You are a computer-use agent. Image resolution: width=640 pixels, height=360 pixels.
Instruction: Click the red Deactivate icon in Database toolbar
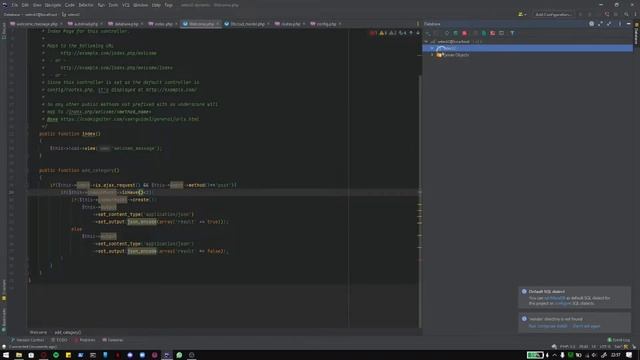[464, 33]
